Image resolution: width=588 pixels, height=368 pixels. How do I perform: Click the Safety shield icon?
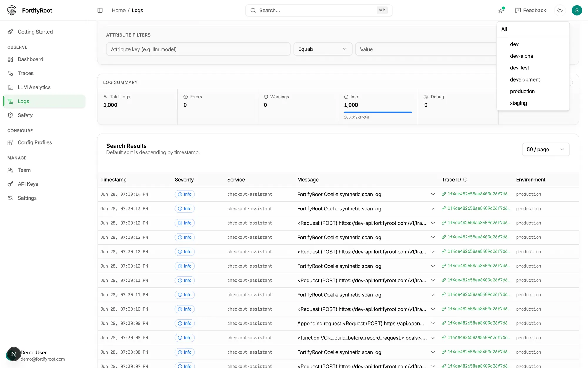(10, 115)
